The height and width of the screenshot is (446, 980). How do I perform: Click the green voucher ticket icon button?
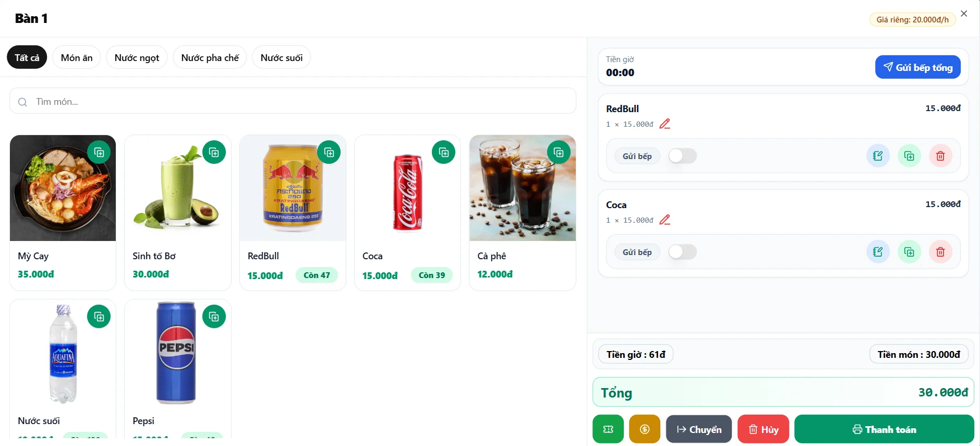pyautogui.click(x=608, y=429)
